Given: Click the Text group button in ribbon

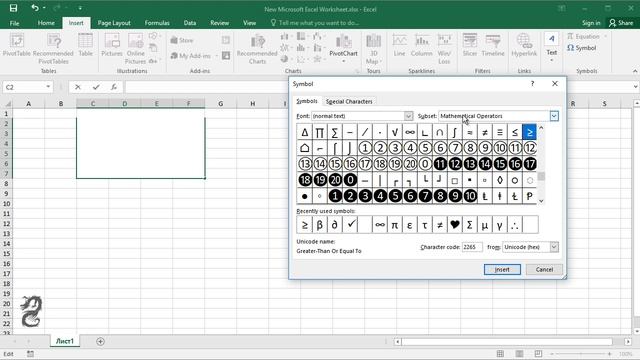Looking at the screenshot, I should click(x=551, y=47).
